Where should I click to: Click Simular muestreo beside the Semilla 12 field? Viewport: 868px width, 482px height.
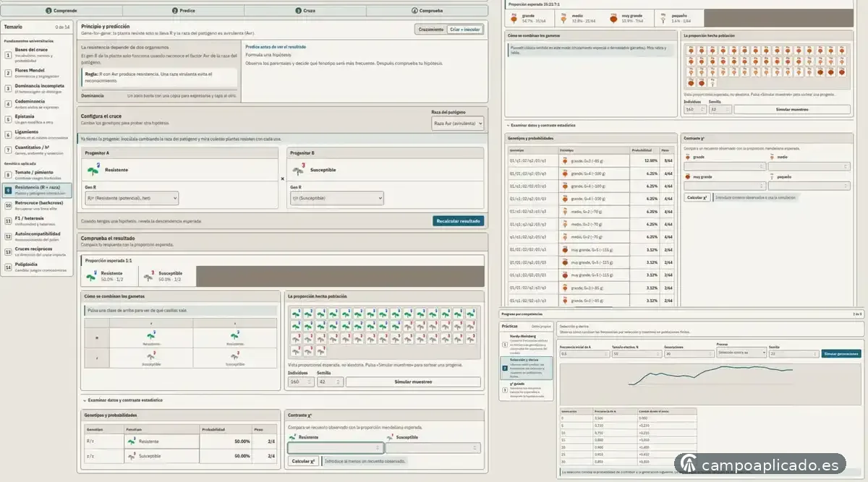[x=791, y=109]
